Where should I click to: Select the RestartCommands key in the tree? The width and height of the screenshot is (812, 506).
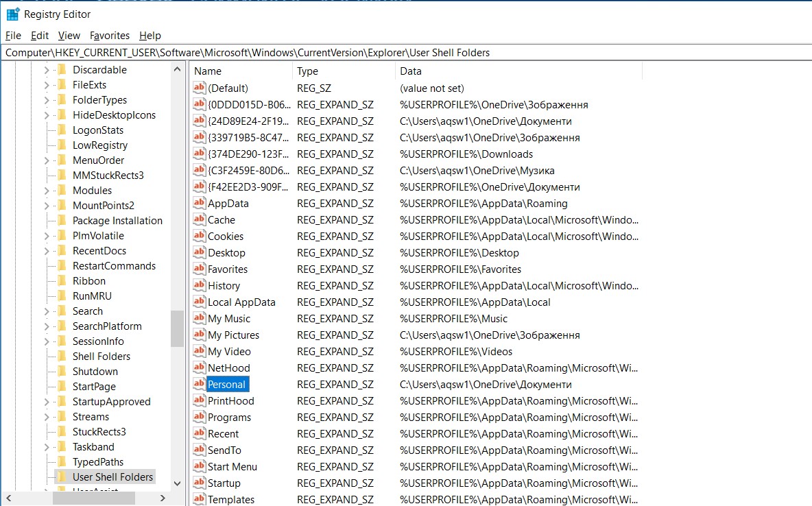114,266
